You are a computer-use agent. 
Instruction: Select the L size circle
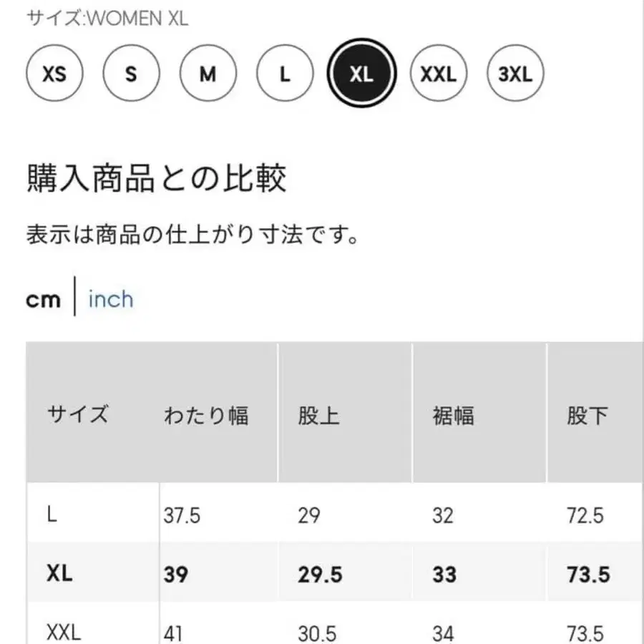click(284, 74)
